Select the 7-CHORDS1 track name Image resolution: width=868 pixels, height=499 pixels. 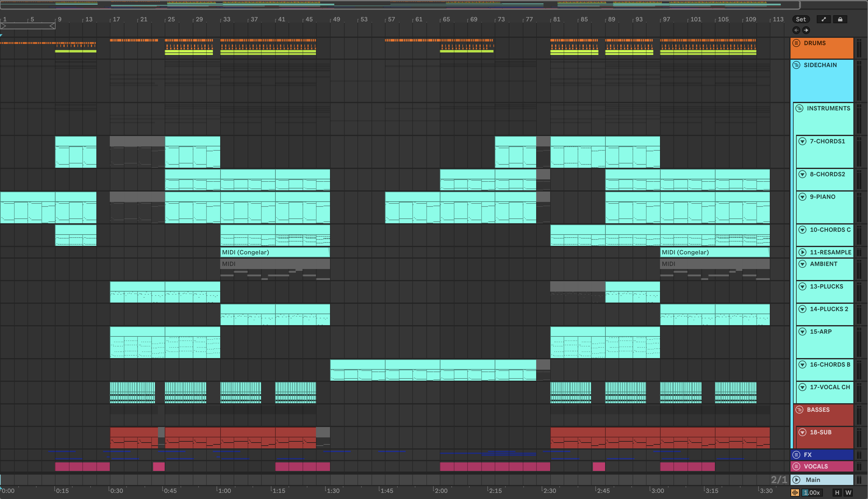[x=827, y=141]
